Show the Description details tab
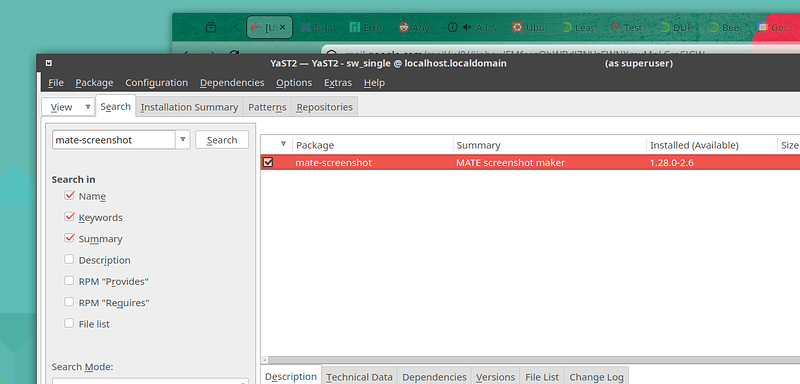Screen dimensions: 800x384 [x=291, y=376]
